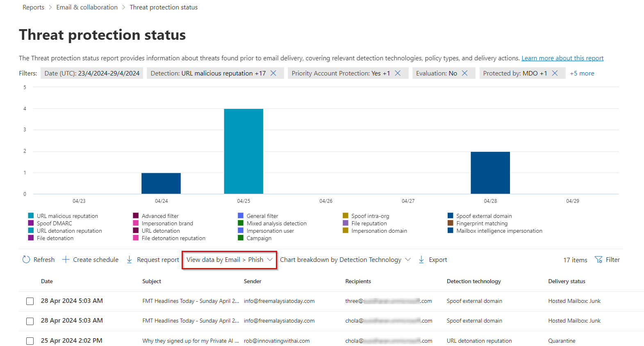This screenshot has height=346, width=644.
Task: Go to the Reports breadcrumb
Action: coord(33,7)
